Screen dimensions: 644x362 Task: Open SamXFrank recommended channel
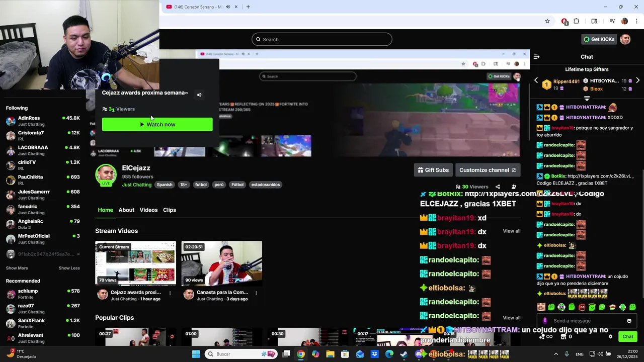point(43,323)
